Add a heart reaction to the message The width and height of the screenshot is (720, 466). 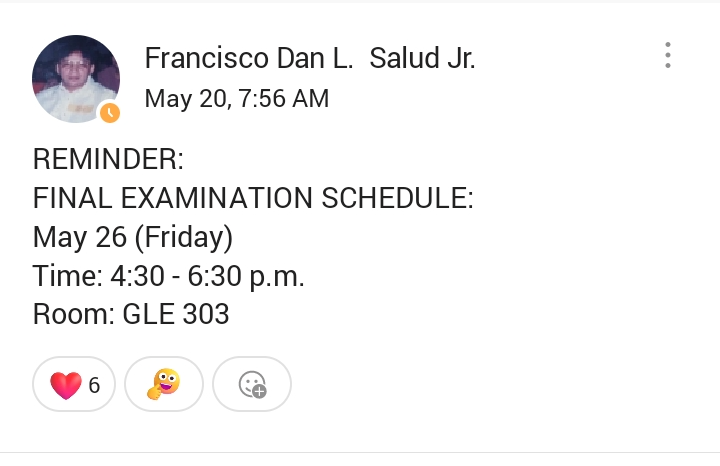74,384
